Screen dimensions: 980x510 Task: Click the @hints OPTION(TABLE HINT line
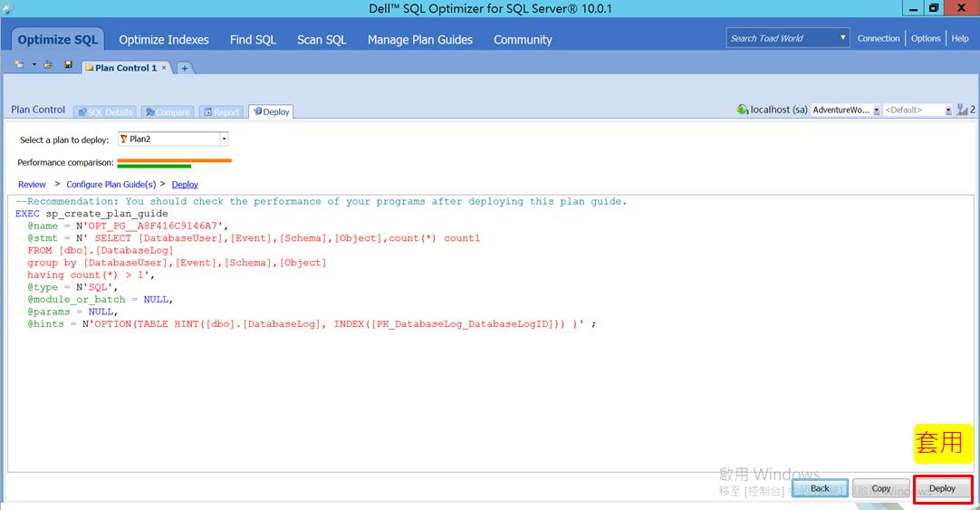(312, 323)
